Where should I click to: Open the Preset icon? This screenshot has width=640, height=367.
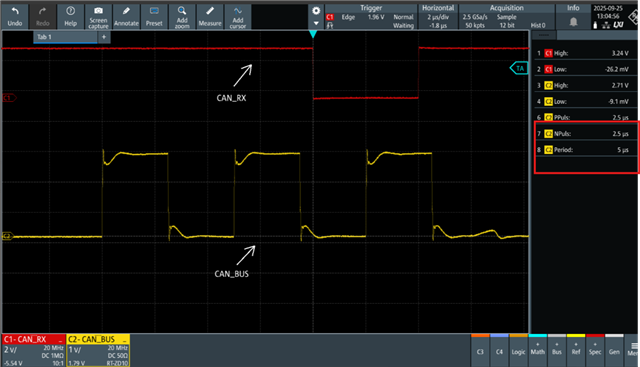pyautogui.click(x=154, y=17)
